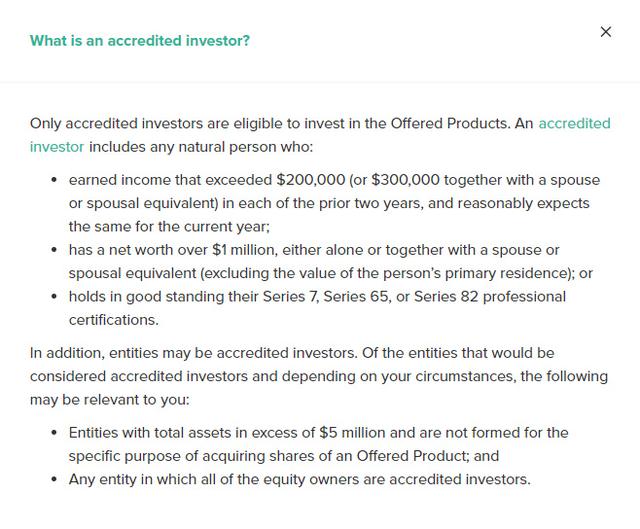Close the accredited investor dialog
This screenshot has width=640, height=529.
pyautogui.click(x=605, y=32)
